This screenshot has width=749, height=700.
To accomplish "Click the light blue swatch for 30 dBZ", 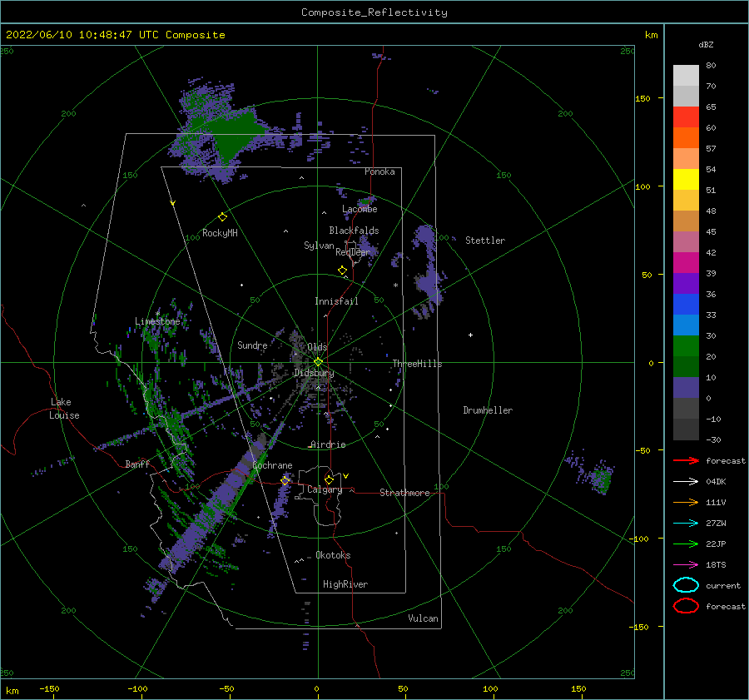I will coord(686,325).
